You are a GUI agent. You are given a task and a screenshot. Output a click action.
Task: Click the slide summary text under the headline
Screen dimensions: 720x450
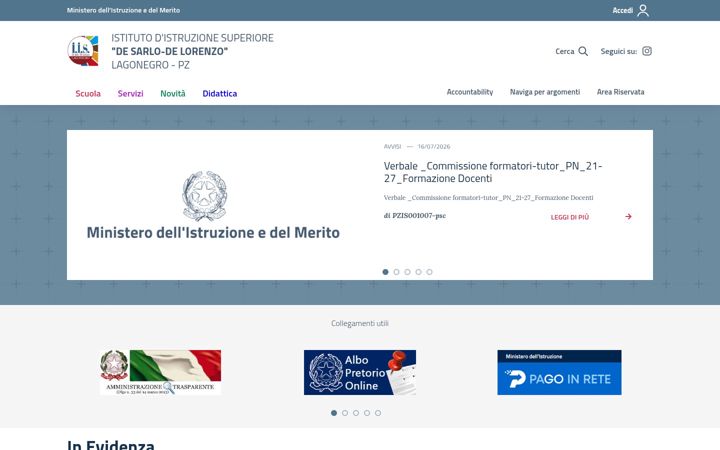(x=488, y=197)
